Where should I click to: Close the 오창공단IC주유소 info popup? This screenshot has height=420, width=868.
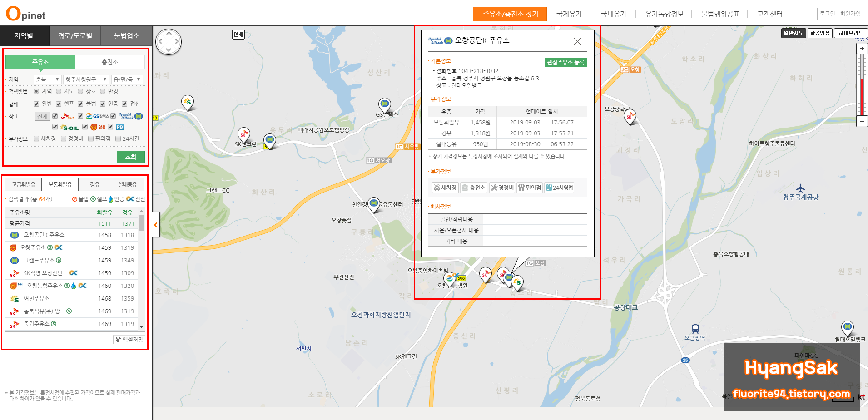(577, 42)
